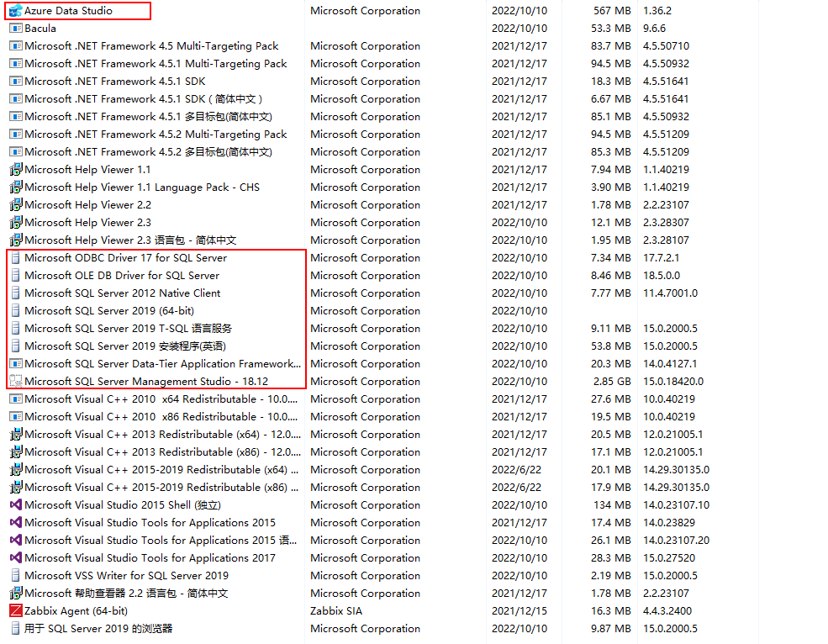Select Microsoft 帮助查看器 2.2 语言包 - 简体中文
Screen dimensions: 828x644
126,594
